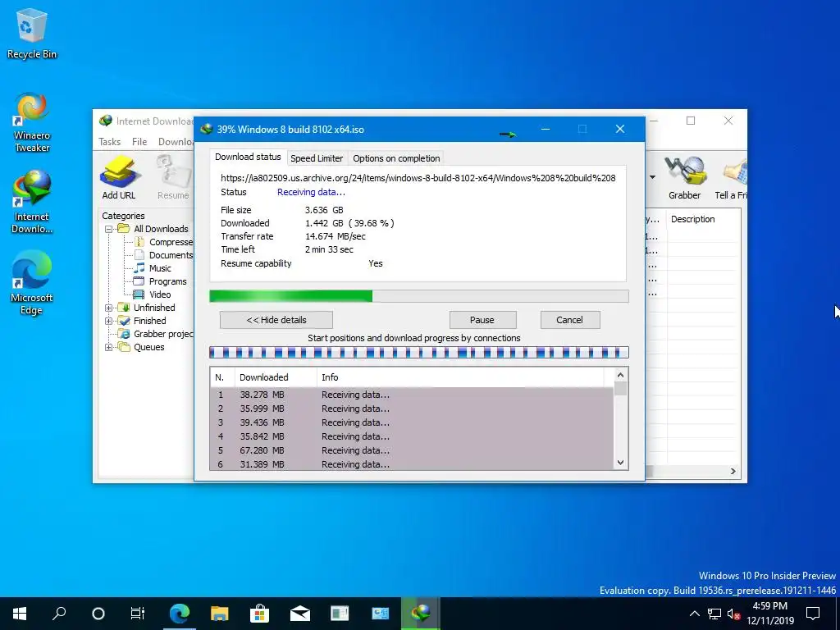
Task: Open taskbar Search magnifier icon
Action: 59,613
